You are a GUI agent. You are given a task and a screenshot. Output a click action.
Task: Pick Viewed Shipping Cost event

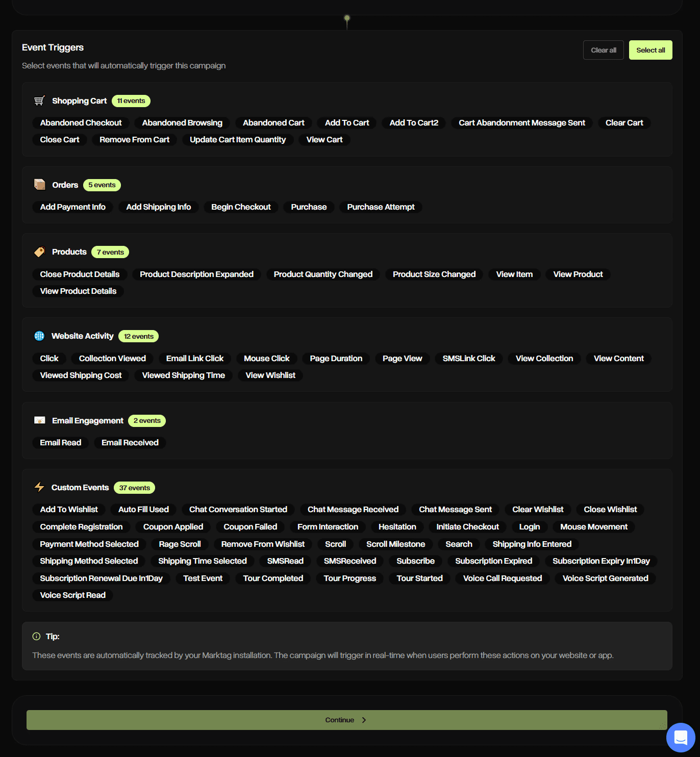pyautogui.click(x=81, y=375)
